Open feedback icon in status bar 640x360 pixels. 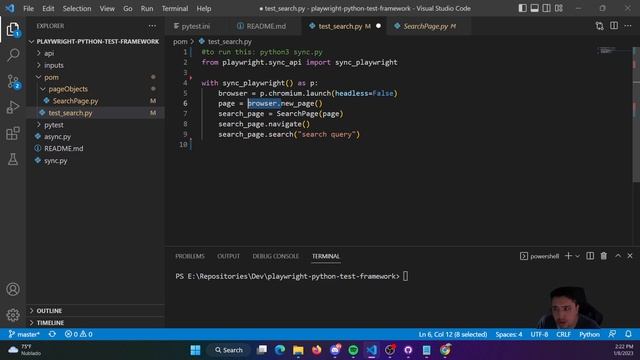click(612, 334)
